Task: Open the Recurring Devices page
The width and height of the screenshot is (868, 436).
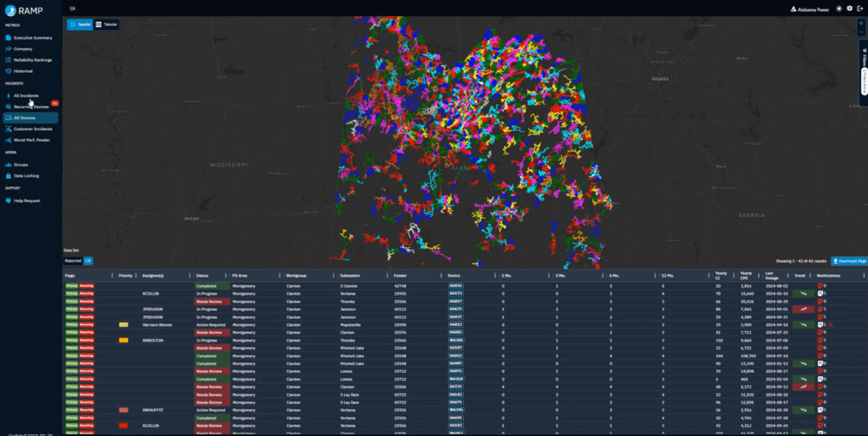Action: 31,106
